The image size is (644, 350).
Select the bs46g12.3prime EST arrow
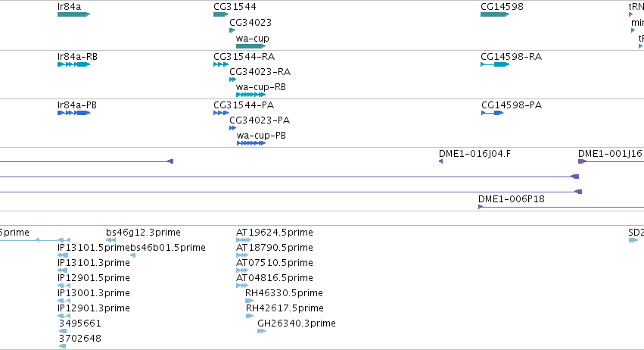[x=111, y=240]
